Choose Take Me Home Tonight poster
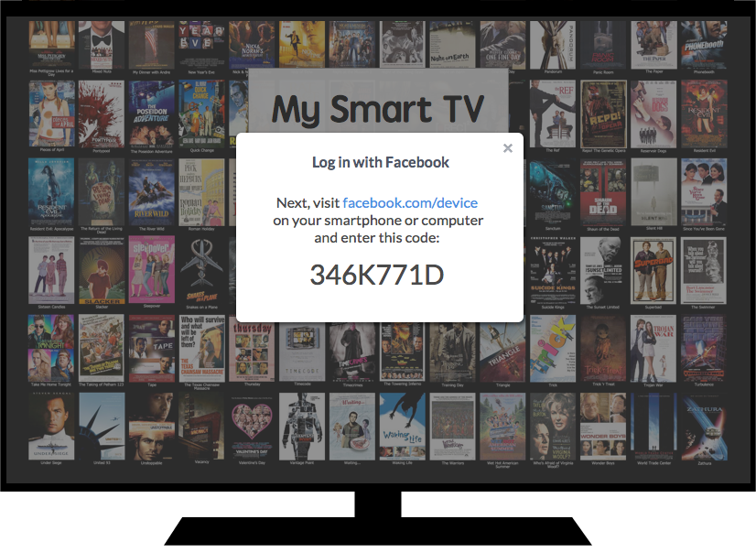Screen dimensions: 756x552 click(51, 348)
